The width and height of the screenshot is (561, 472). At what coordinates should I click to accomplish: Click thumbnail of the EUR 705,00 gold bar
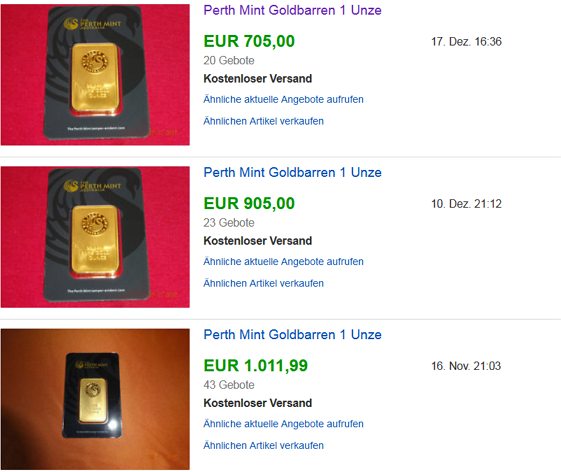click(95, 75)
